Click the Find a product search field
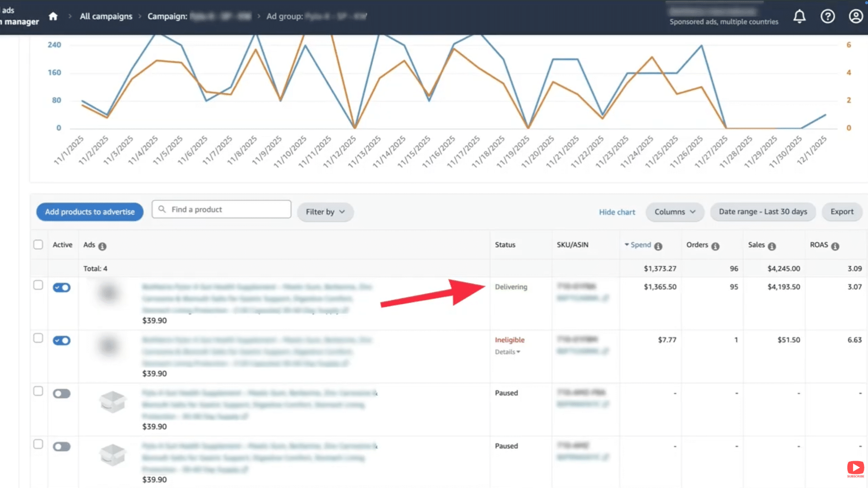Screen dimensions: 868x488 222,209
